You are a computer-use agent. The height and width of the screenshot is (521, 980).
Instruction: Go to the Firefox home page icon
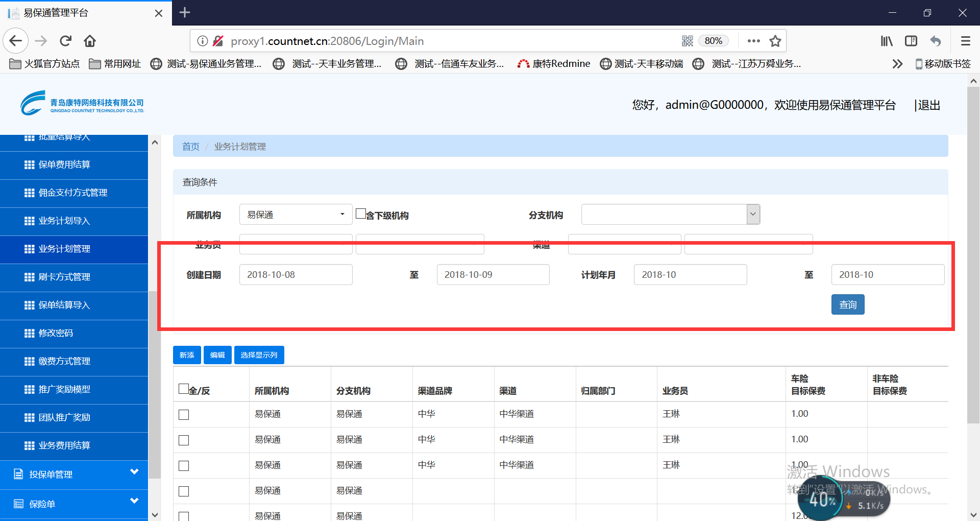tap(90, 41)
